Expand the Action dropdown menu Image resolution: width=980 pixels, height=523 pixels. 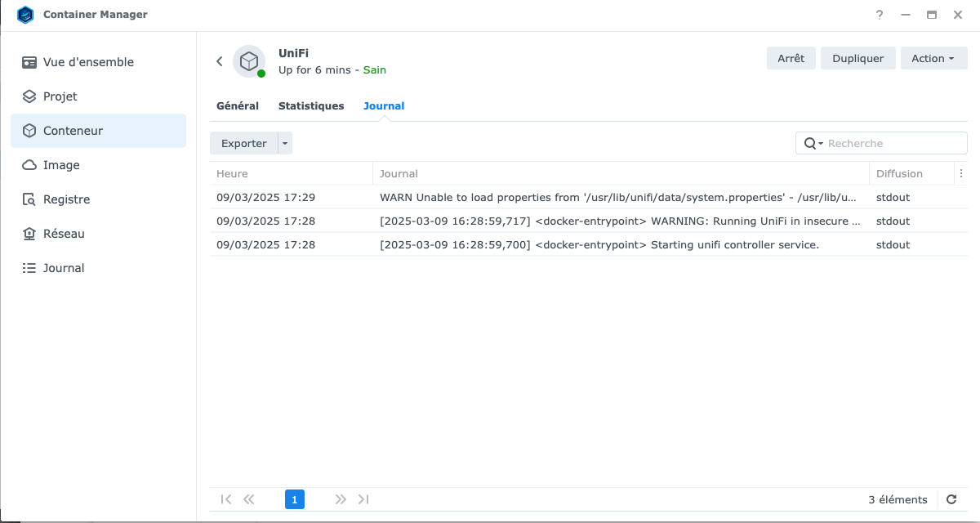tap(933, 58)
